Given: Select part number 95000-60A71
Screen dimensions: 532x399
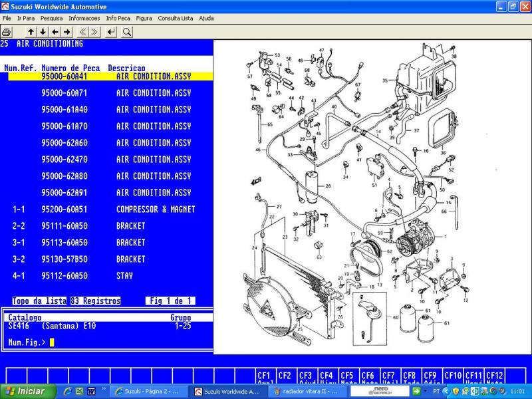Looking at the screenshot, I should point(64,93).
